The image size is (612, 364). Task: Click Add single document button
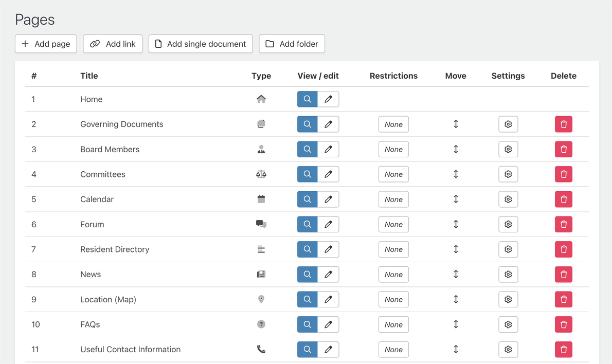click(x=201, y=44)
